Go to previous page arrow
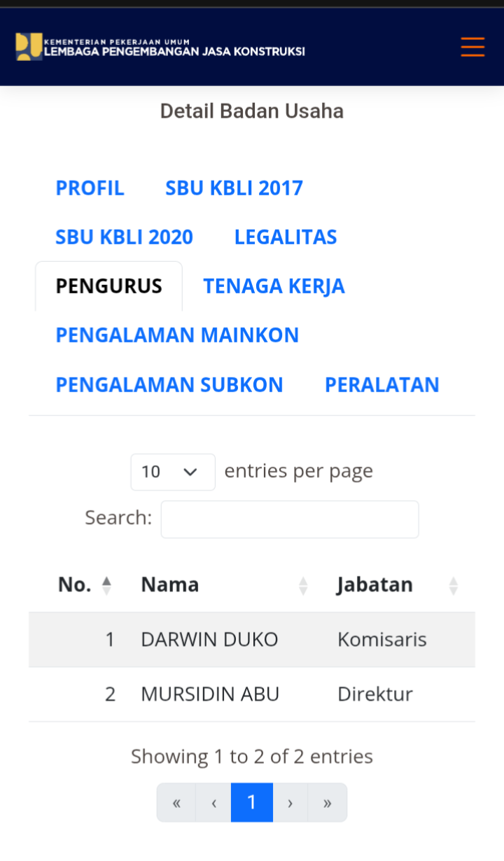Viewport: 504px width, 861px height. coord(213,803)
